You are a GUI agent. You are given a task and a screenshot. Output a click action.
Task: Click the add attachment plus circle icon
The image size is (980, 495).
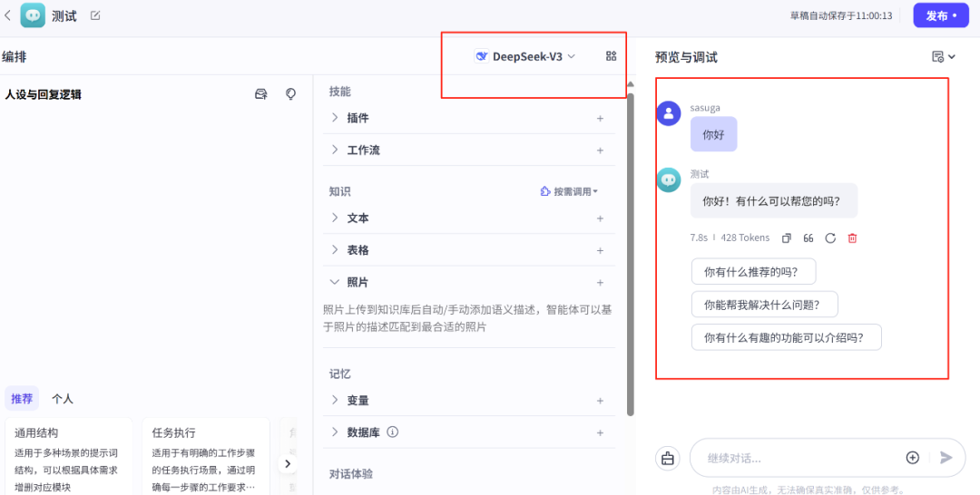click(x=913, y=458)
